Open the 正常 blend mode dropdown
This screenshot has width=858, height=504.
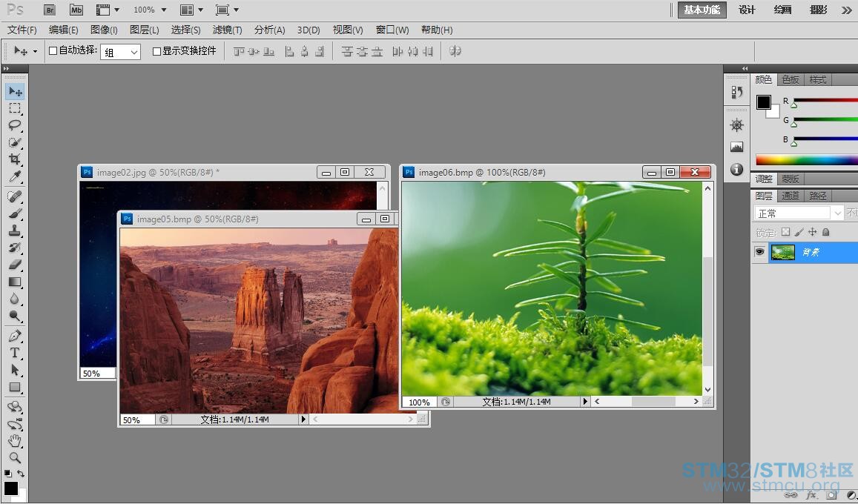799,213
